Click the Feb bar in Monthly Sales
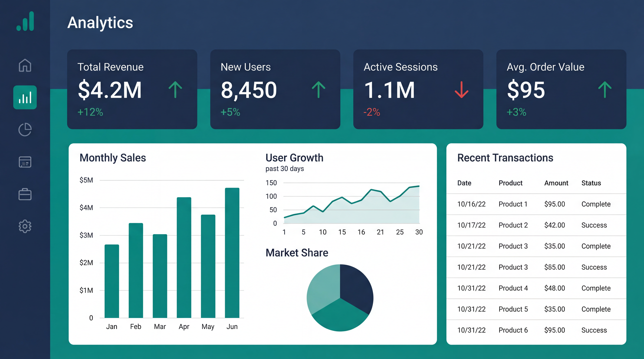Screen dimensions: 644x359 point(136,270)
